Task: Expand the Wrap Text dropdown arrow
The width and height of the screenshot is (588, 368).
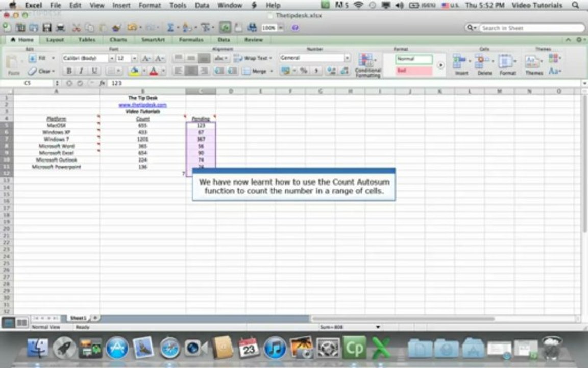Action: tap(271, 58)
